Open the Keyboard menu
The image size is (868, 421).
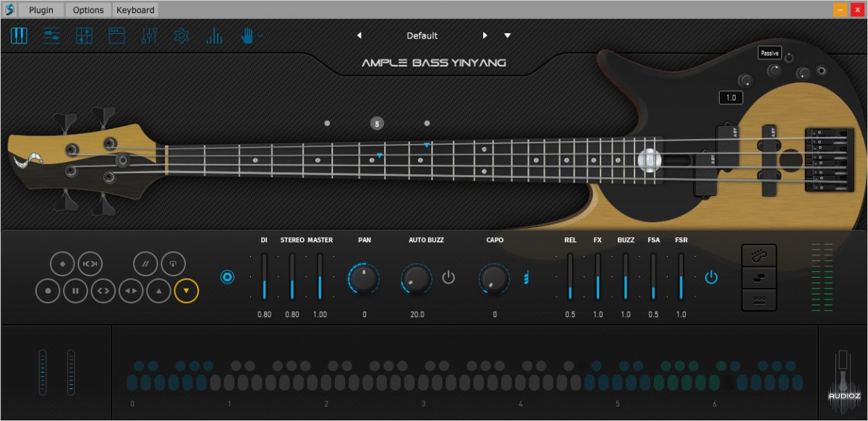135,9
